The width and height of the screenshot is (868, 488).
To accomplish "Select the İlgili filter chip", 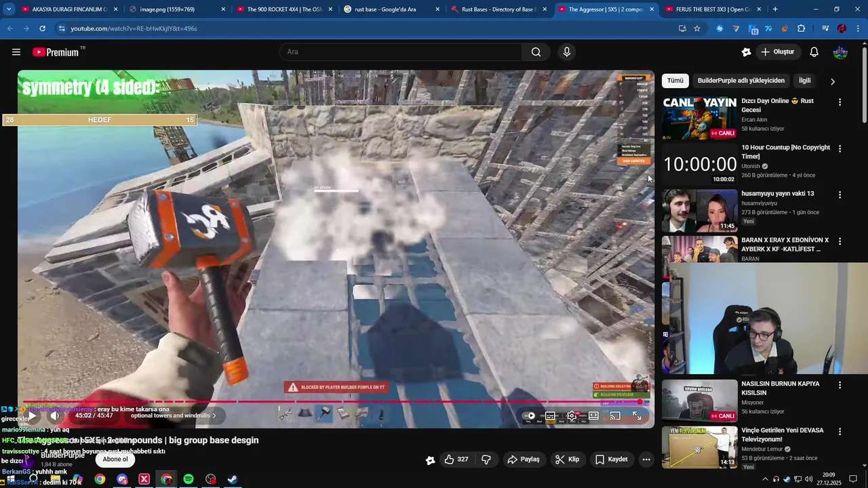I will (804, 81).
